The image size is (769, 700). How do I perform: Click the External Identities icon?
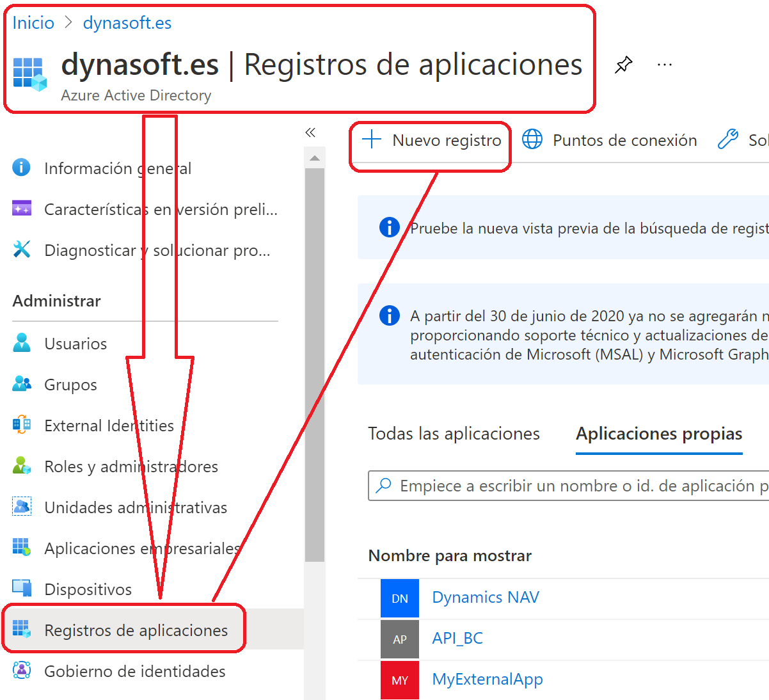tap(22, 425)
